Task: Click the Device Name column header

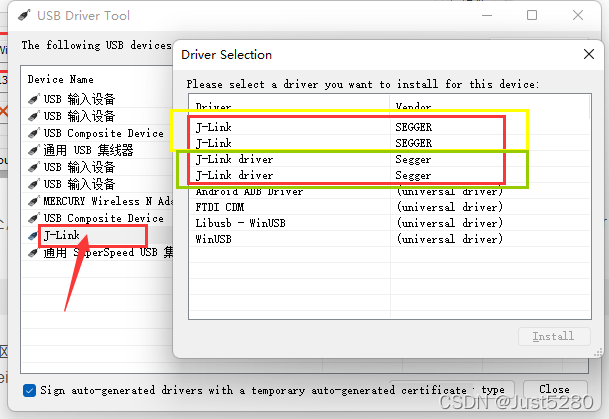Action: click(61, 80)
